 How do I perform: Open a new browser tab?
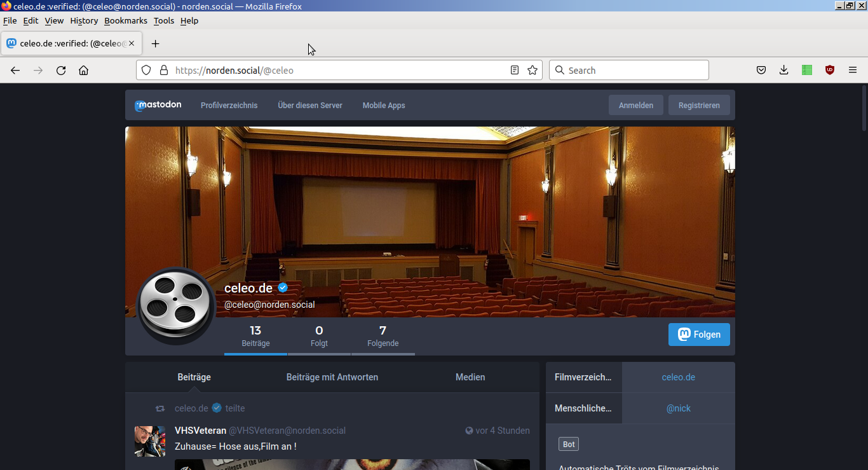point(155,44)
